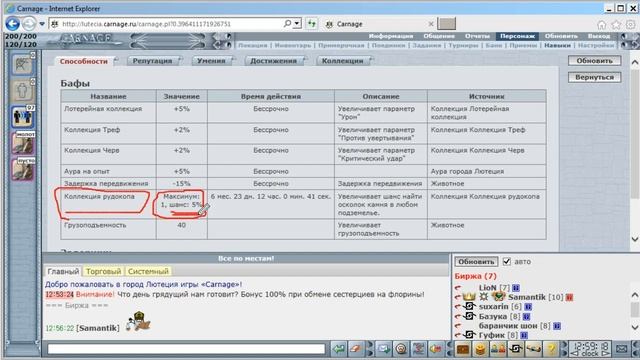Click the bottom sidebar tool icon
This screenshot has width=640, height=360.
23,170
